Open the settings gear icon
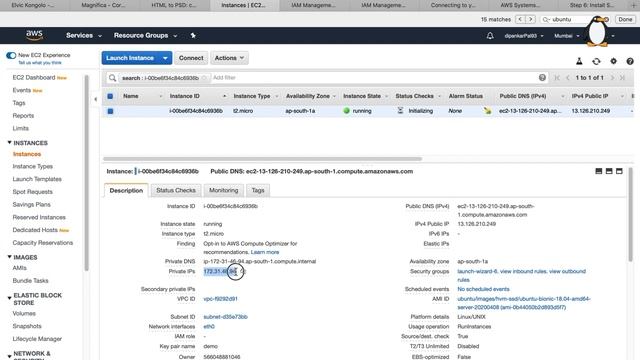 (613, 61)
